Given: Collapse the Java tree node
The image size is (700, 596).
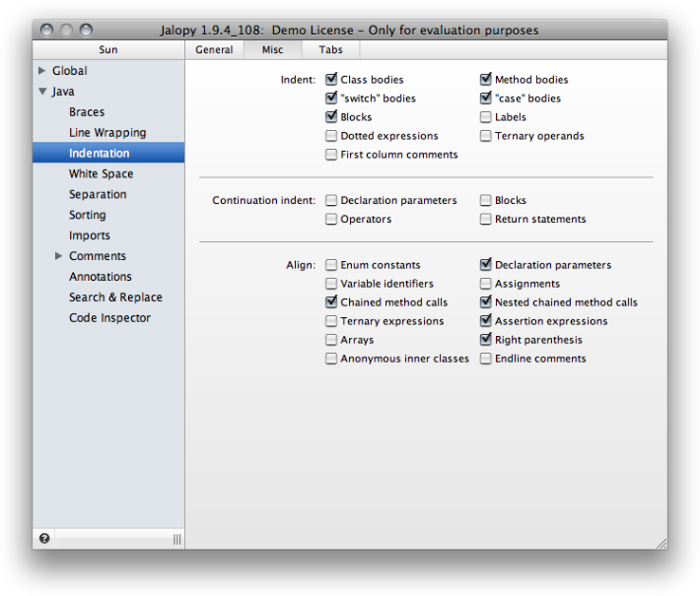Looking at the screenshot, I should [42, 92].
